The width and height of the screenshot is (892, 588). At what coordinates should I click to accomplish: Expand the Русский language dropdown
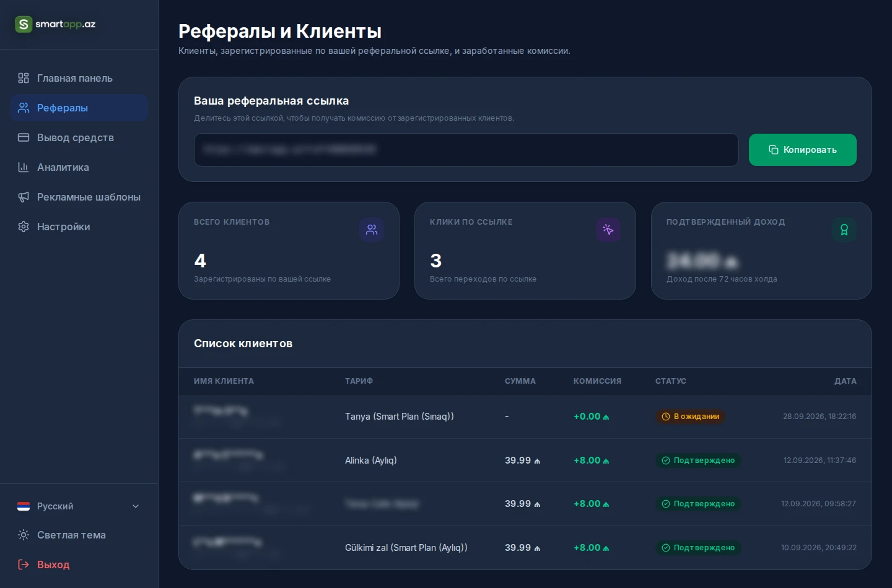click(x=79, y=506)
